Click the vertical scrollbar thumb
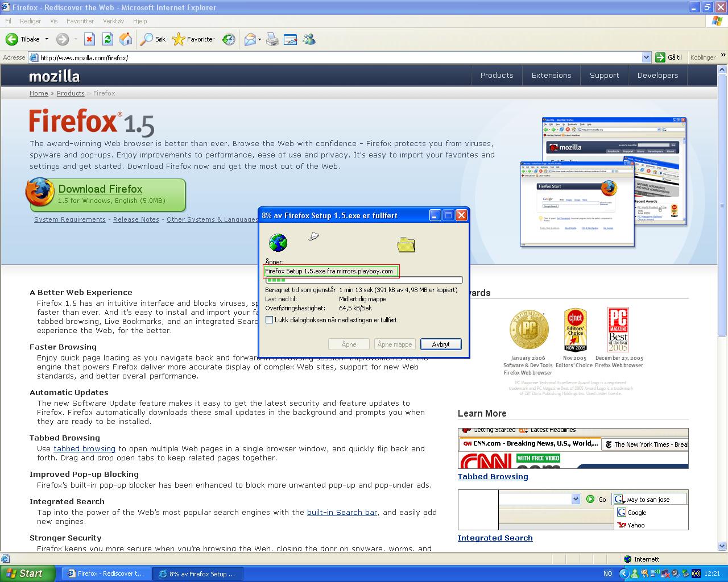The height and width of the screenshot is (582, 728). point(722,205)
